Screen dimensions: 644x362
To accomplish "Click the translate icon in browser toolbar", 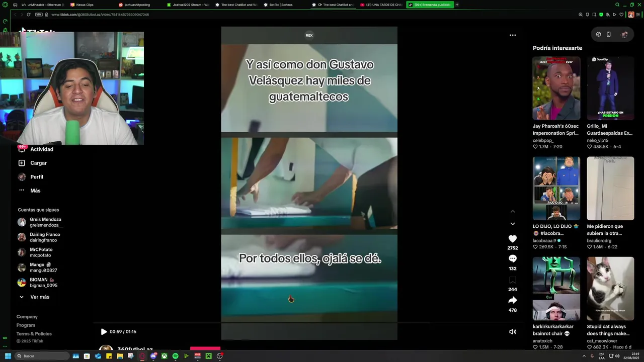I will pyautogui.click(x=608, y=15).
